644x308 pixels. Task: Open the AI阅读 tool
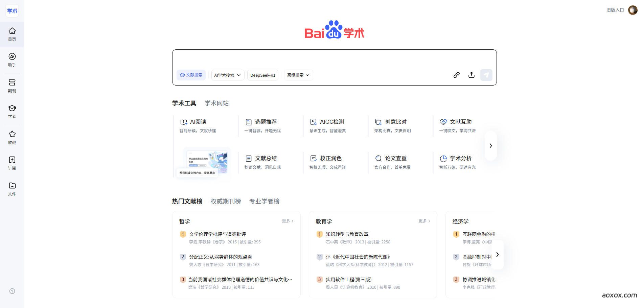pos(198,125)
